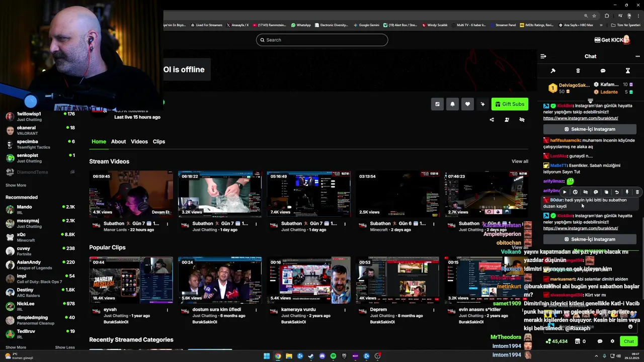Expand followed channels with upper Show More
This screenshot has height=362, width=644.
[16, 185]
